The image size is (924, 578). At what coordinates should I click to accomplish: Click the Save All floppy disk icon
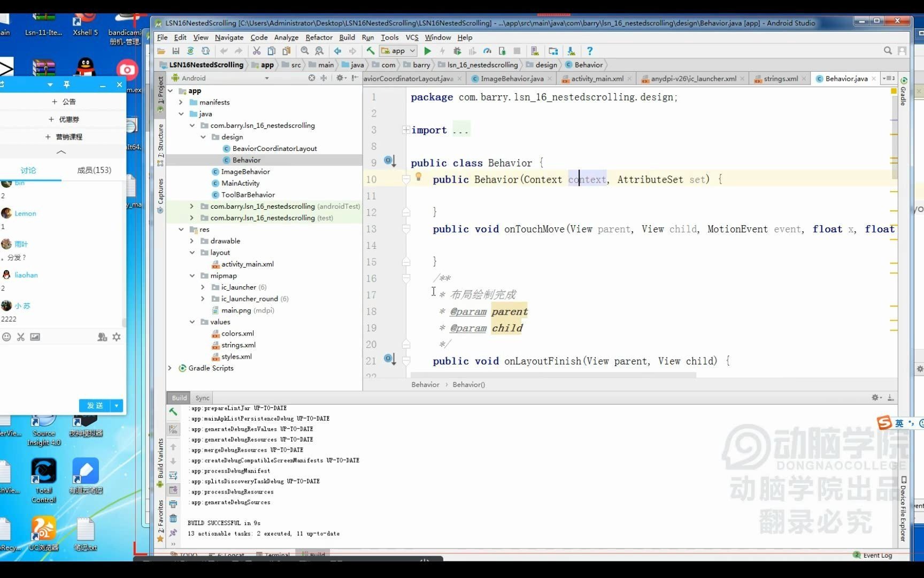tap(175, 51)
